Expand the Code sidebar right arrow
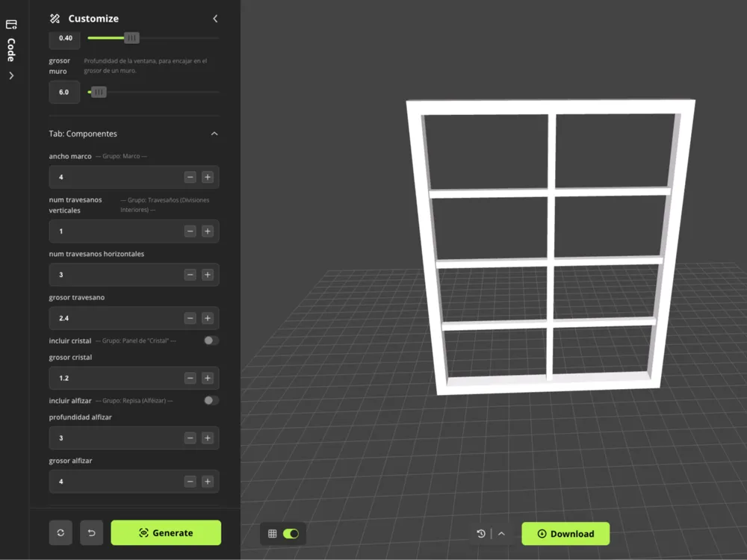The height and width of the screenshot is (560, 747). pyautogui.click(x=11, y=75)
